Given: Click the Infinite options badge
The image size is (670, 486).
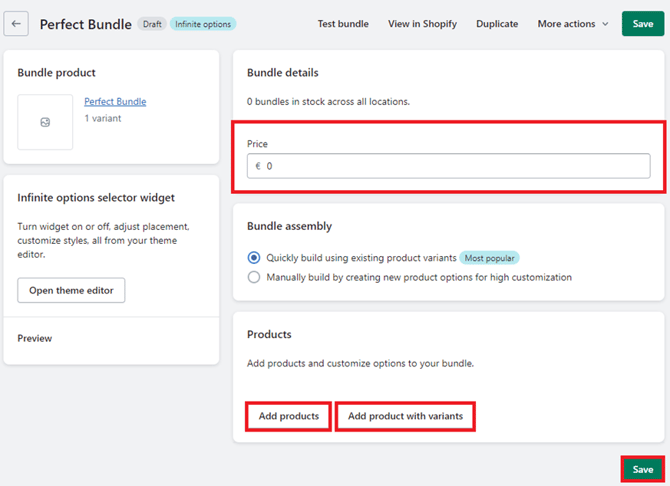Looking at the screenshot, I should (x=203, y=24).
